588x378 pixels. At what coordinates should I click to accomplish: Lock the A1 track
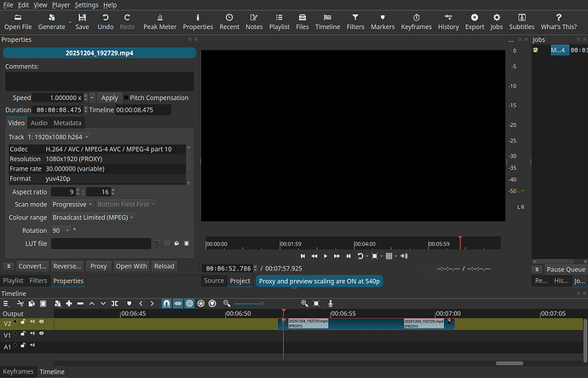(23, 346)
